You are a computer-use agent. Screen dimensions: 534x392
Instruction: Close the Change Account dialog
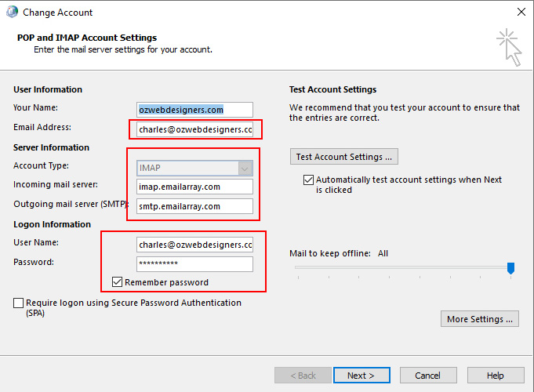tap(521, 13)
